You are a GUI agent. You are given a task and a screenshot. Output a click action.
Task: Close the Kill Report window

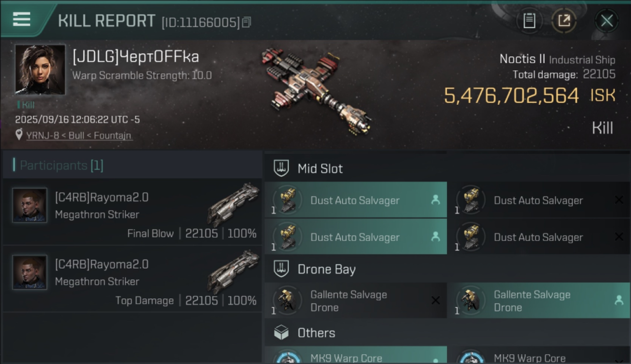606,21
